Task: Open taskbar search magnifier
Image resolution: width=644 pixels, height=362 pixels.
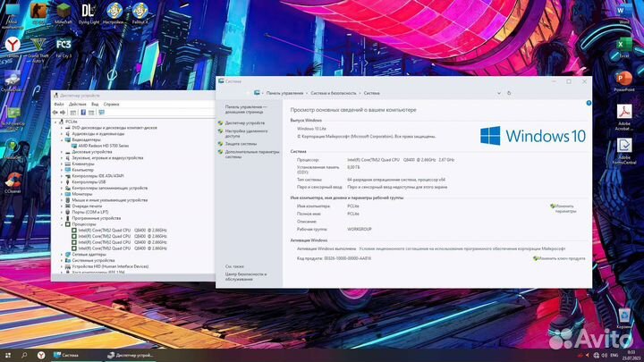Action: [24, 355]
